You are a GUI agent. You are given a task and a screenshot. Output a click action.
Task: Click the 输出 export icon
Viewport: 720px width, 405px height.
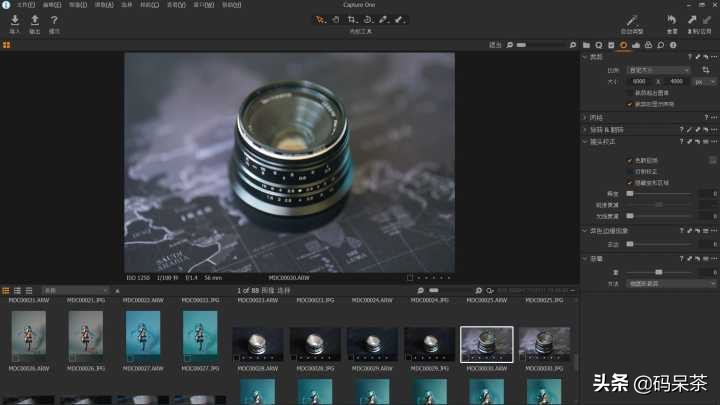[35, 20]
